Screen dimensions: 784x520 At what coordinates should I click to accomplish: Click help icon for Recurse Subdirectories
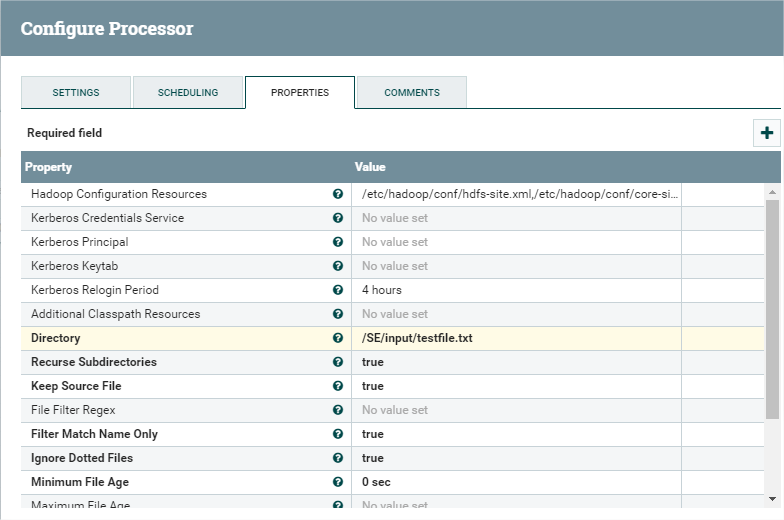click(338, 362)
